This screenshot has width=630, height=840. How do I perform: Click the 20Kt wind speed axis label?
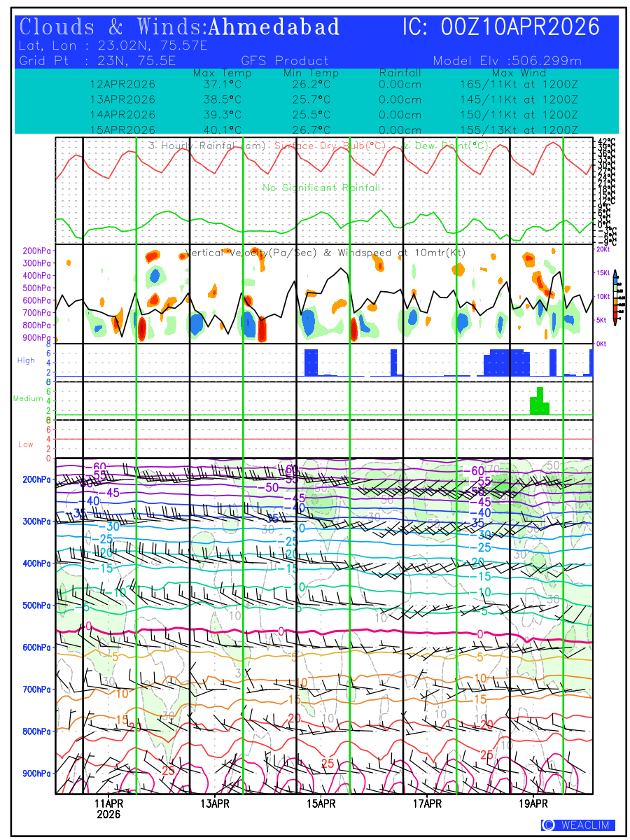point(602,249)
